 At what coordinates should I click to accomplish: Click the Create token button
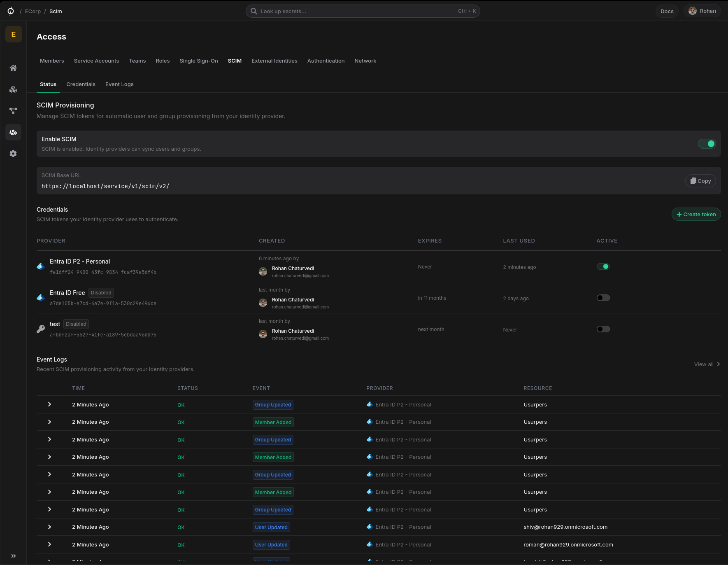coord(696,214)
